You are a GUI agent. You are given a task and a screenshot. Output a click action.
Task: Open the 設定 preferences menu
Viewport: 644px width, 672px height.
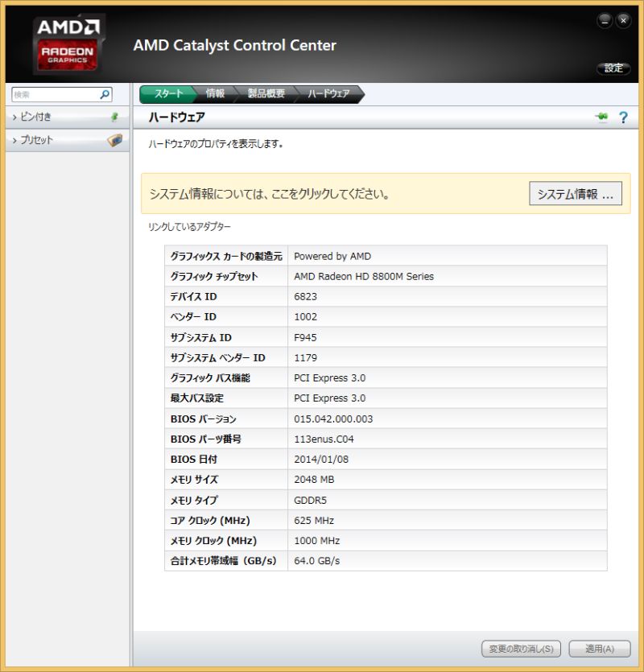(x=613, y=68)
